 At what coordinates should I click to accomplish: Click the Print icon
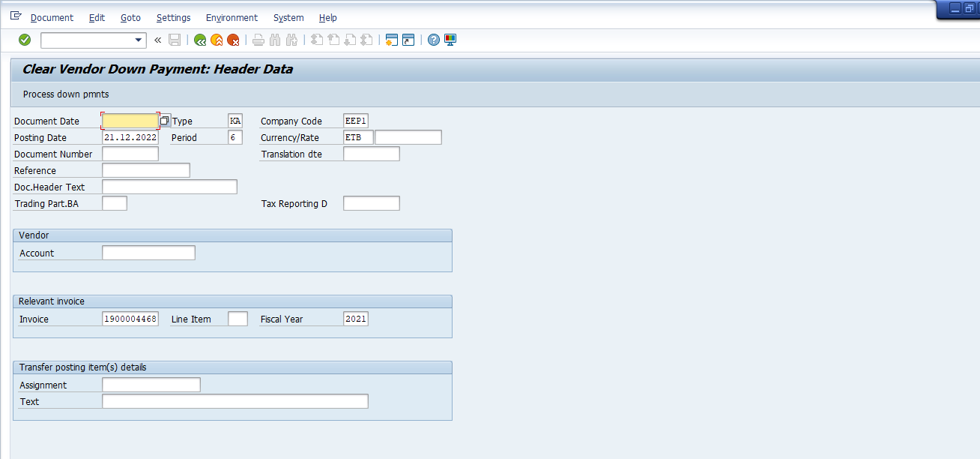[x=258, y=40]
